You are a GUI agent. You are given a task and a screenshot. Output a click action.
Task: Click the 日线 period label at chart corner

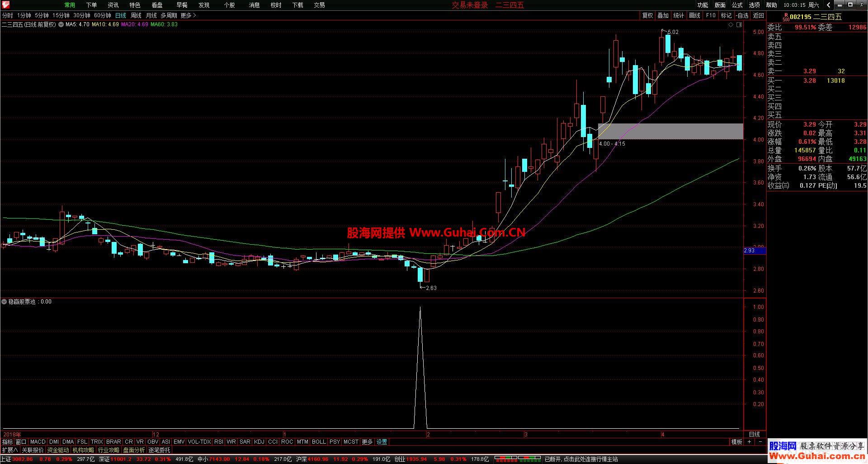pos(755,434)
